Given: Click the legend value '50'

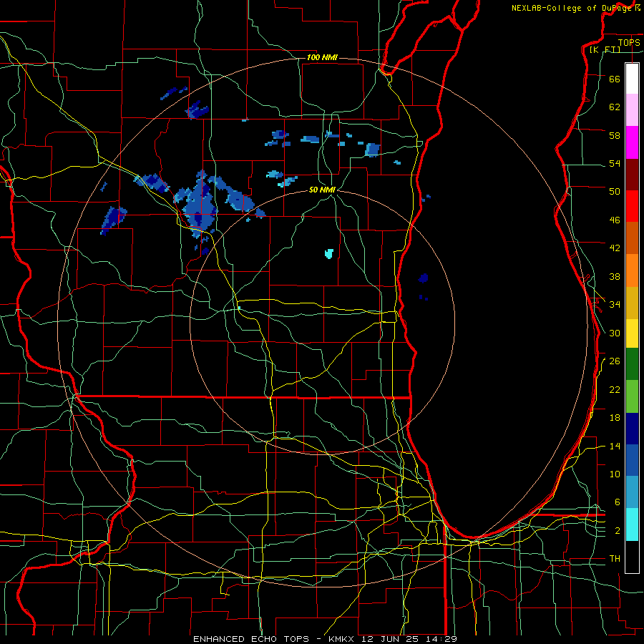Looking at the screenshot, I should pyautogui.click(x=615, y=192).
